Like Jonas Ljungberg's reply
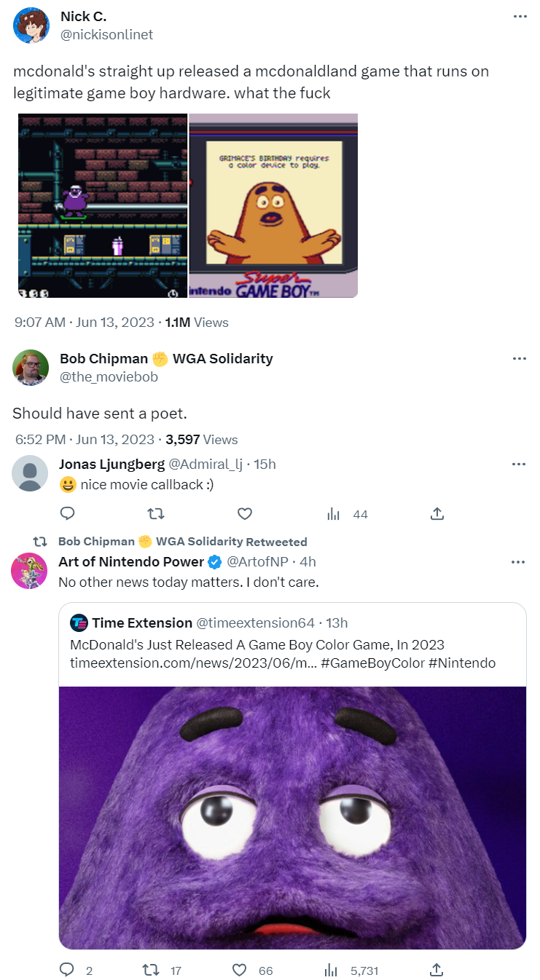The width and height of the screenshot is (540, 980). pos(245,514)
